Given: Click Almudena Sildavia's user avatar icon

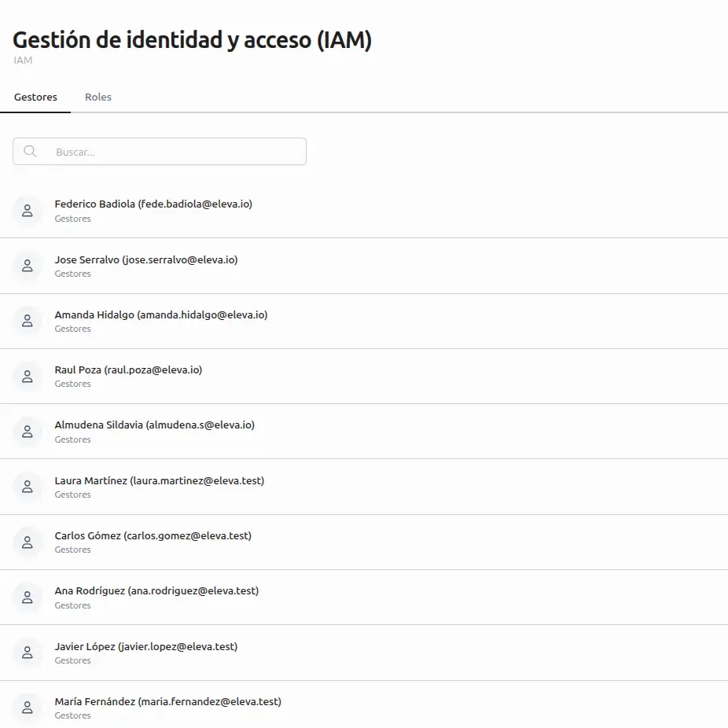Looking at the screenshot, I should coord(27,432).
